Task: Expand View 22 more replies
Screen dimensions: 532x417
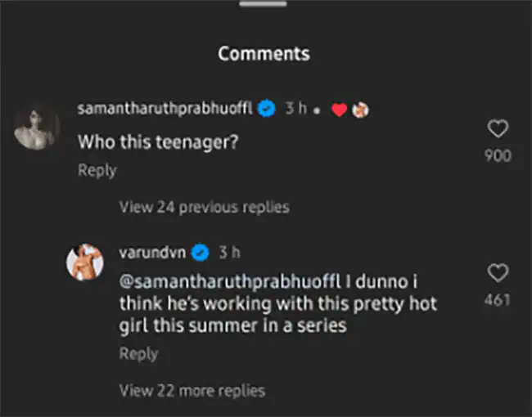Action: click(192, 391)
